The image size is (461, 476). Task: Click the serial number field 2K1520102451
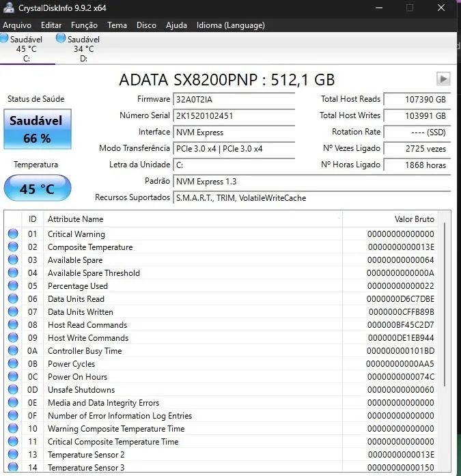pyautogui.click(x=234, y=115)
